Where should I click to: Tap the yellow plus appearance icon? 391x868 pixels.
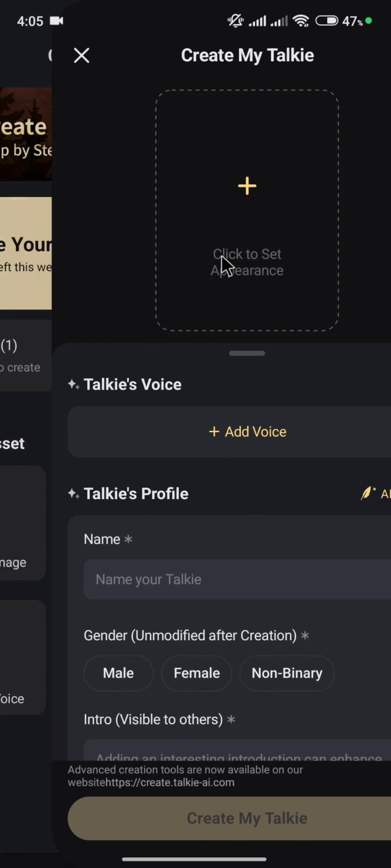(x=247, y=186)
